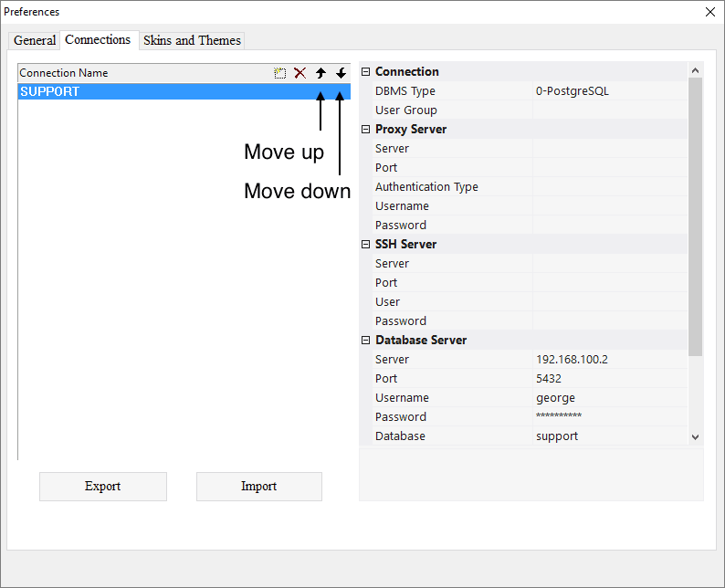Switch to the General tab

coord(35,40)
